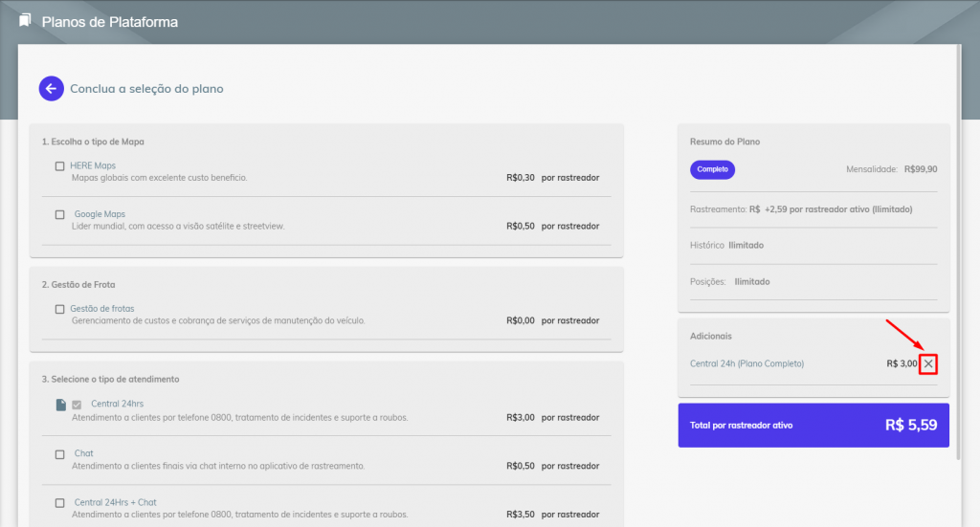
Task: Select Central 24Hrs + Chat checkbox
Action: [60, 503]
